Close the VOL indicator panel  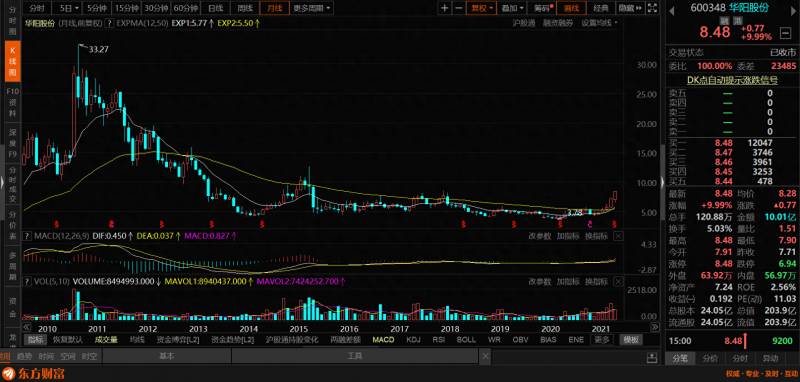(618, 281)
